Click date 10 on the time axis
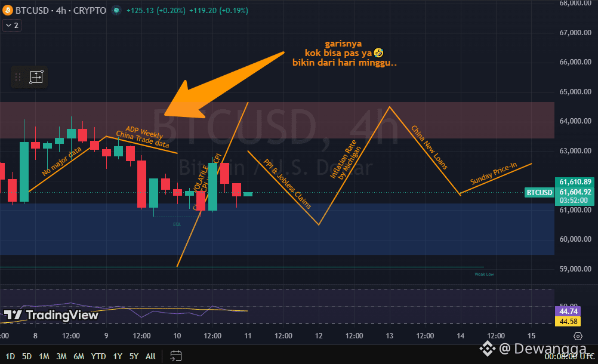 pos(177,336)
